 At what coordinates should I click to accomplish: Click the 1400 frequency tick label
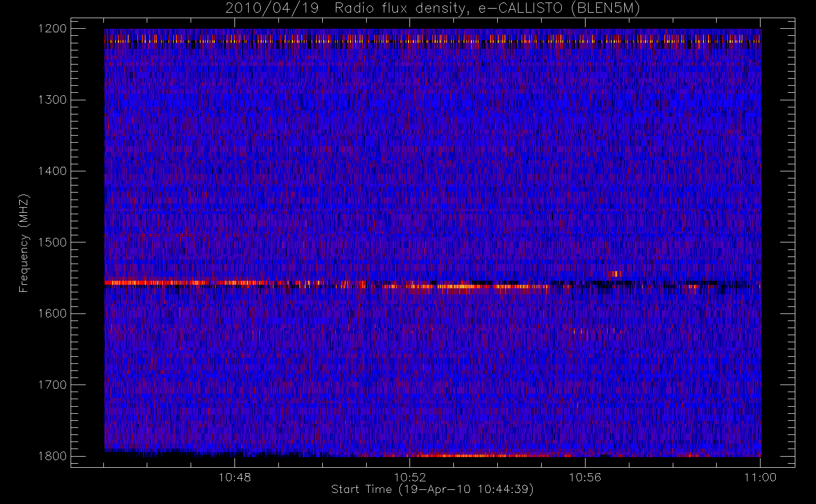click(52, 171)
